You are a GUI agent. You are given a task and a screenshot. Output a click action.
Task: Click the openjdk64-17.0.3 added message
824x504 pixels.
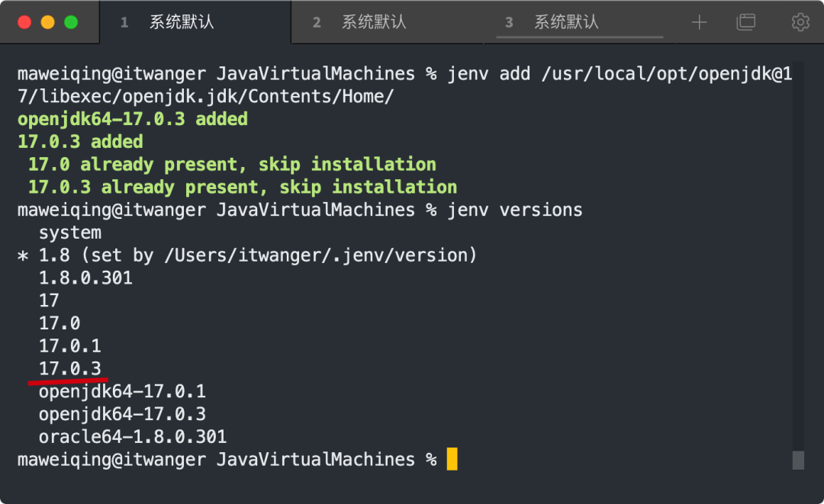point(133,119)
